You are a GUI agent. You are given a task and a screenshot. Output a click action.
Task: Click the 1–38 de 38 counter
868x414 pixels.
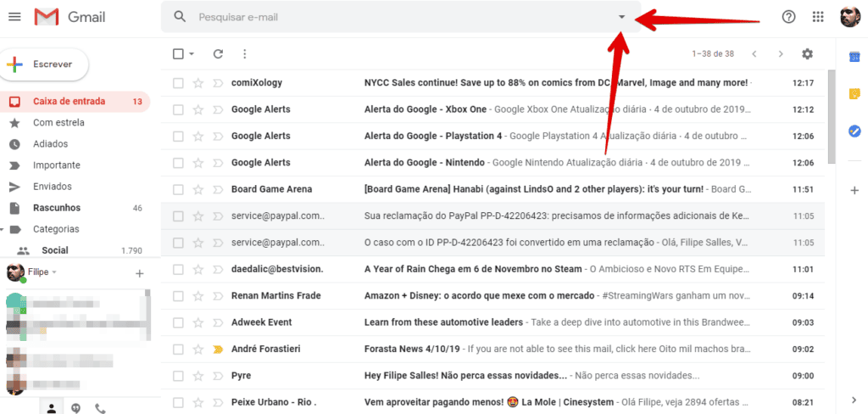[x=712, y=53]
